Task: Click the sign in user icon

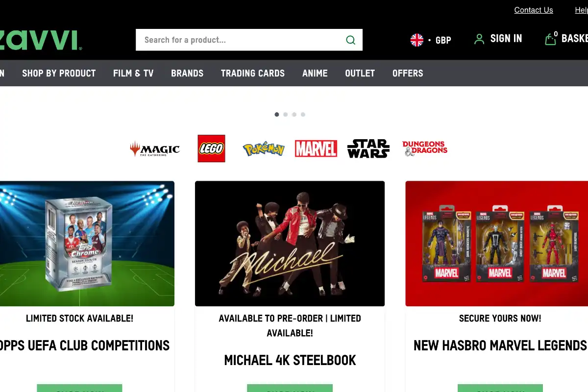Action: (479, 39)
